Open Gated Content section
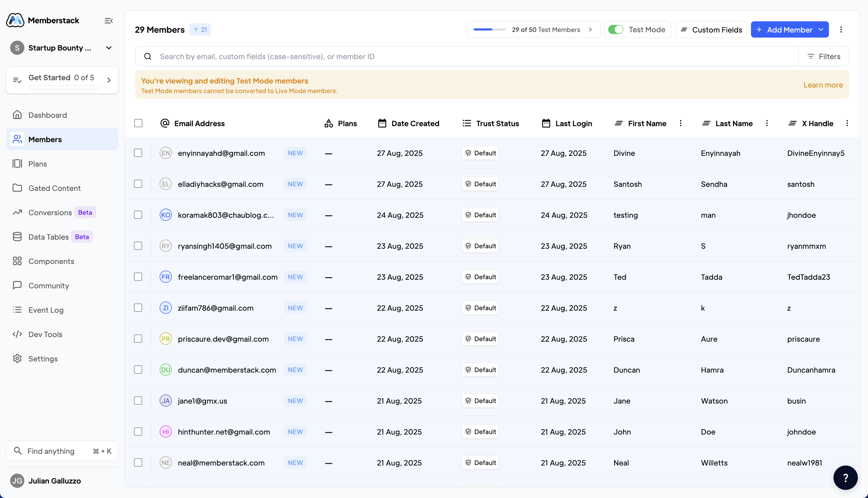 [x=62, y=188]
